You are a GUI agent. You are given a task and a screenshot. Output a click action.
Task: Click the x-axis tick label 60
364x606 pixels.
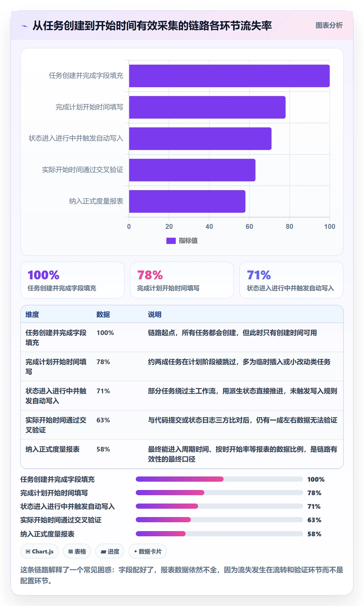click(249, 227)
